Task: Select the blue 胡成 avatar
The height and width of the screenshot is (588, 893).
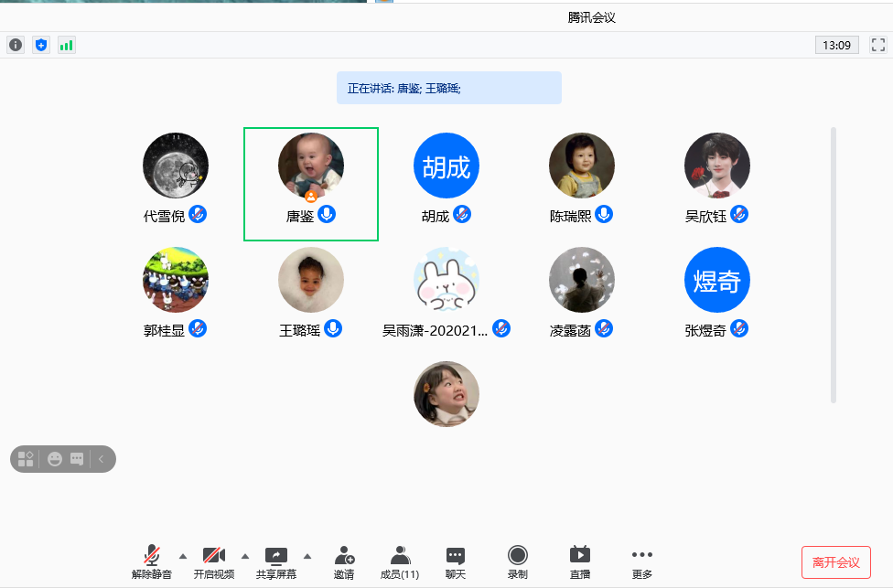Action: [x=446, y=166]
